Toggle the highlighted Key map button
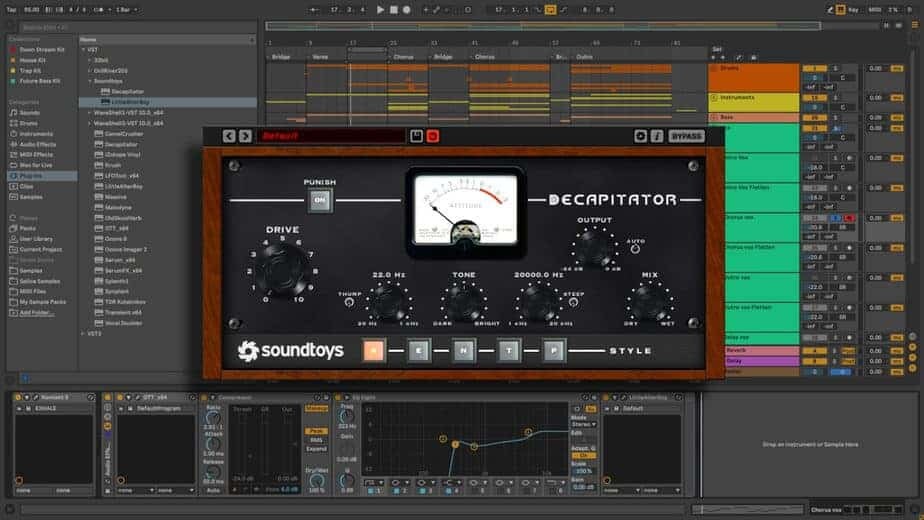The image size is (924, 520). click(840, 9)
